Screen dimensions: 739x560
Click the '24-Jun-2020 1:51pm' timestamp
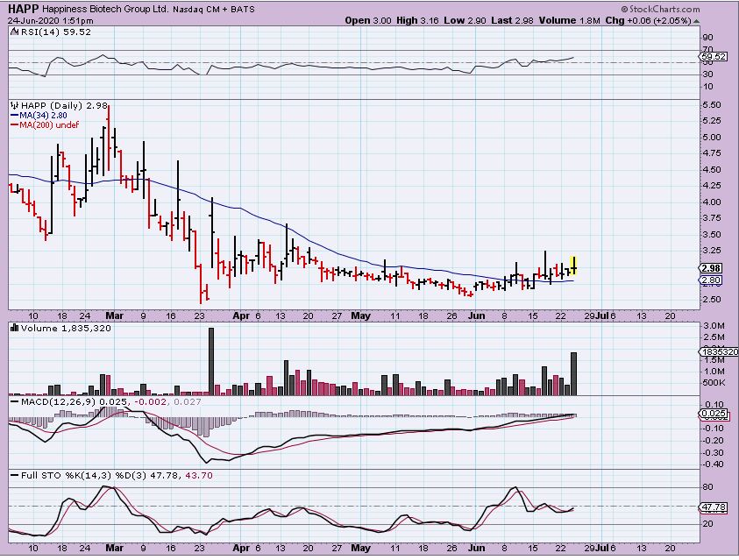[51, 21]
